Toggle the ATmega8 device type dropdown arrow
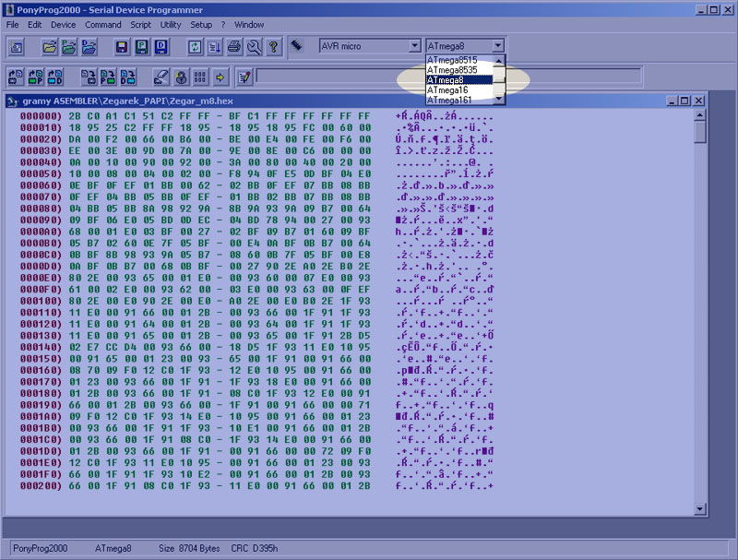Viewport: 738px width, 560px height. [x=498, y=45]
